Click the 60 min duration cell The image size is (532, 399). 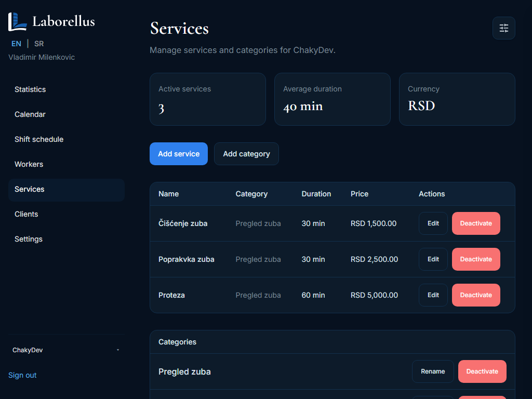[313, 295]
